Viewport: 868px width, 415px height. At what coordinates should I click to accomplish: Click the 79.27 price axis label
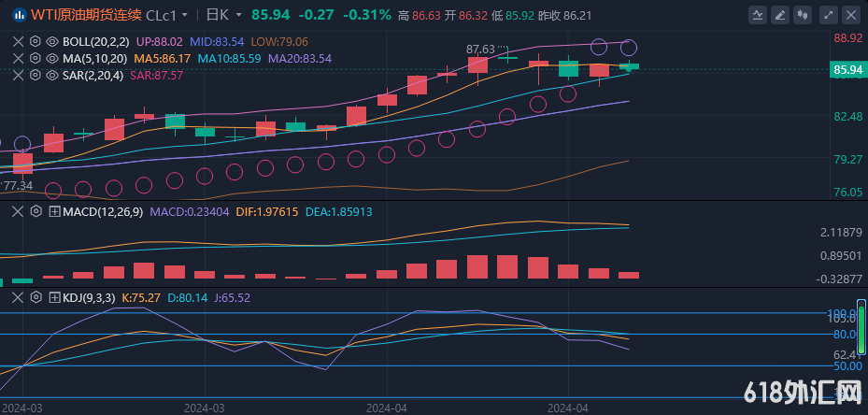pyautogui.click(x=847, y=160)
